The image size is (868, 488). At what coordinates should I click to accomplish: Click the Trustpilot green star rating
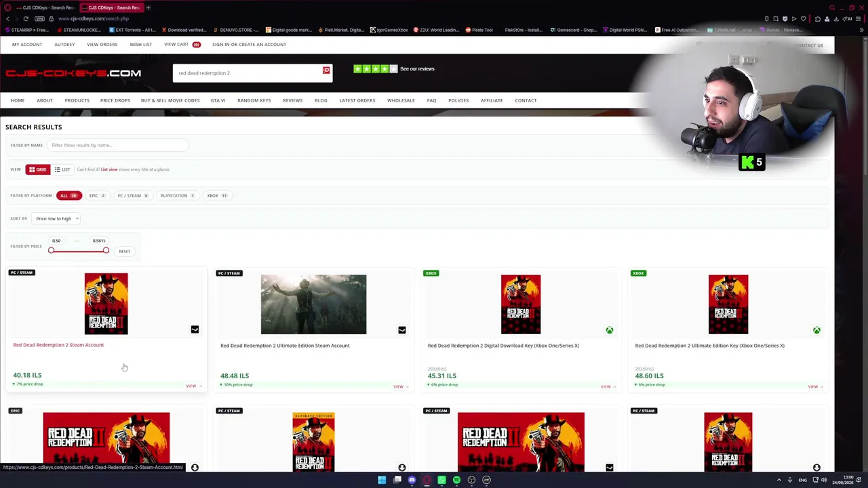[375, 68]
